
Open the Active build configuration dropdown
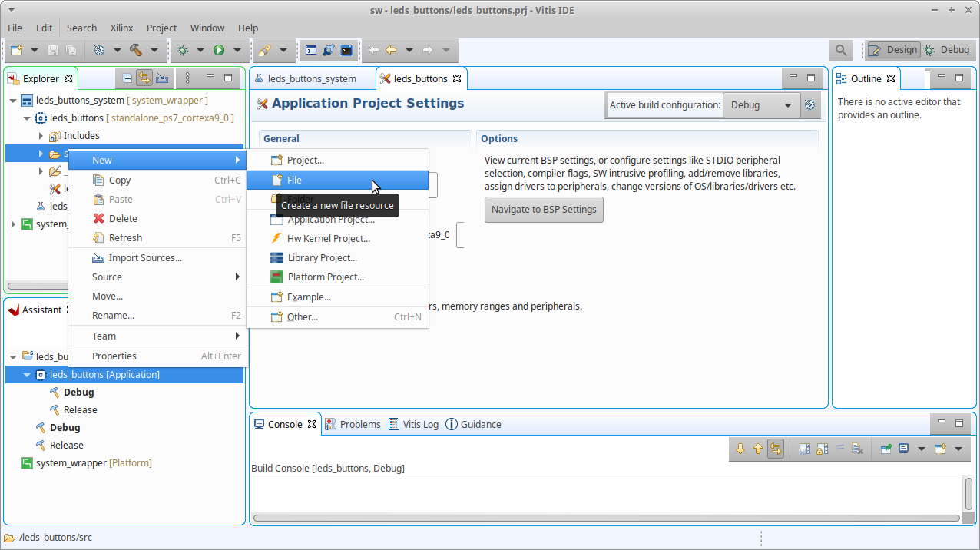click(x=760, y=105)
